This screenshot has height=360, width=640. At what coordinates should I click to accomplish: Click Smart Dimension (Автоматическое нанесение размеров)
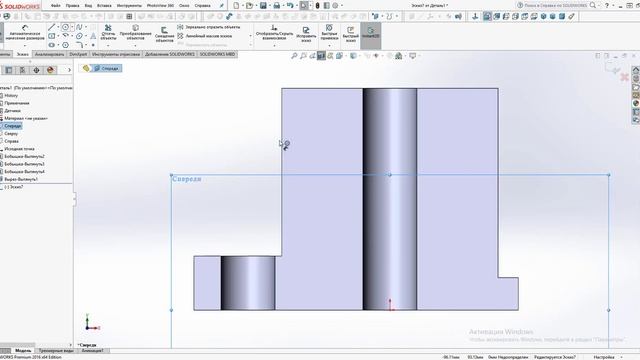point(25,32)
